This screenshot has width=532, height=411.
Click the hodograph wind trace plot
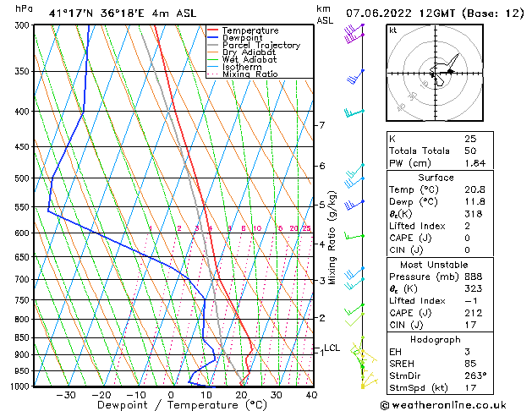point(444,69)
